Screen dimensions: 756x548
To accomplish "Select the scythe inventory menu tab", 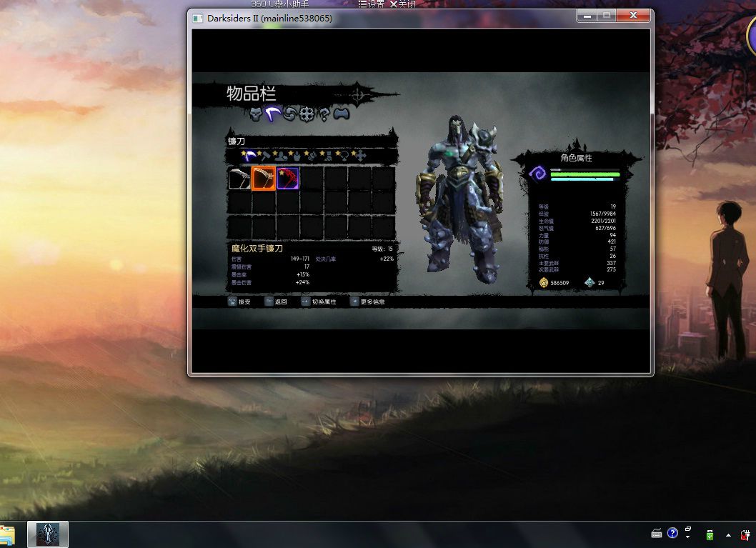I will click(273, 114).
